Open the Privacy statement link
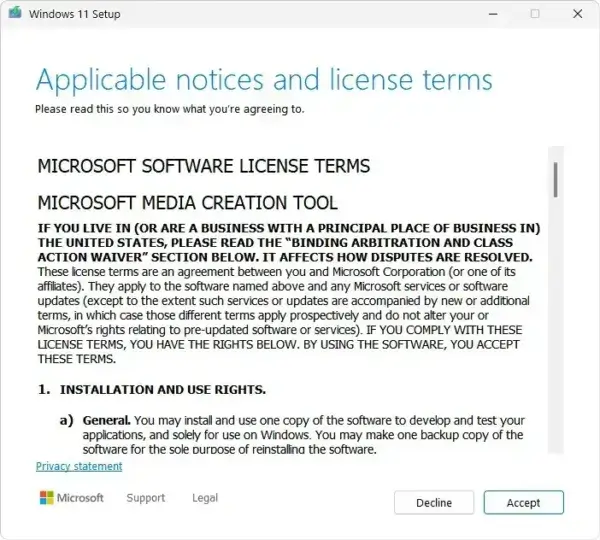 click(79, 466)
